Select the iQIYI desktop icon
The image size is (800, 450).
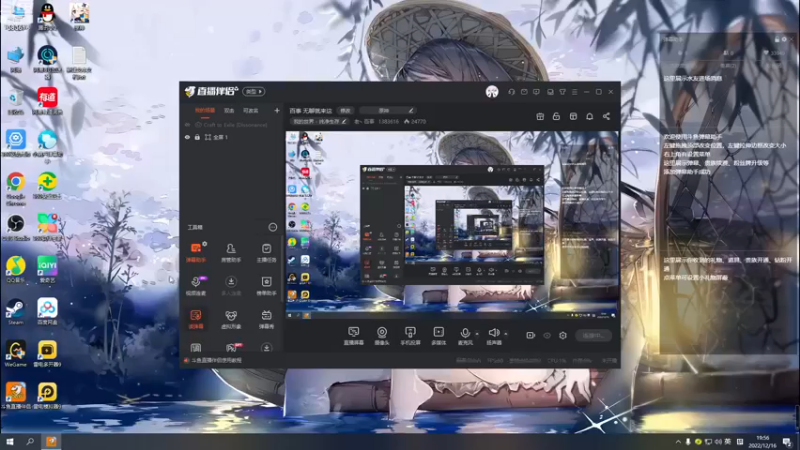(x=47, y=270)
